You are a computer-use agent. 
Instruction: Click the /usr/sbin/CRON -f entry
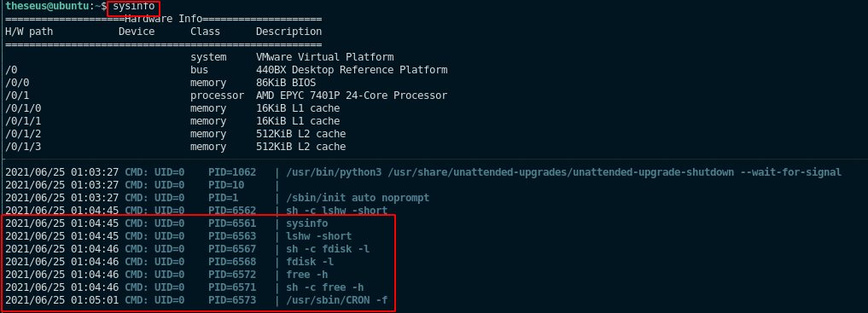[x=196, y=300]
